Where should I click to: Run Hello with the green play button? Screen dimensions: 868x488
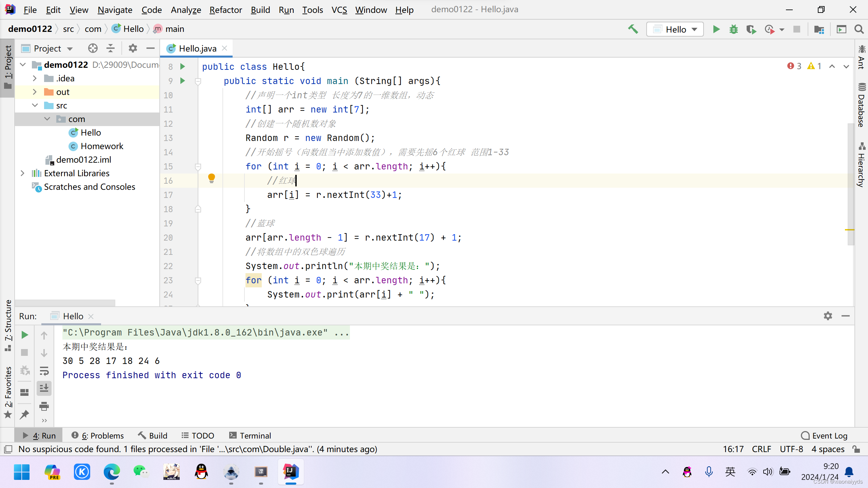716,29
